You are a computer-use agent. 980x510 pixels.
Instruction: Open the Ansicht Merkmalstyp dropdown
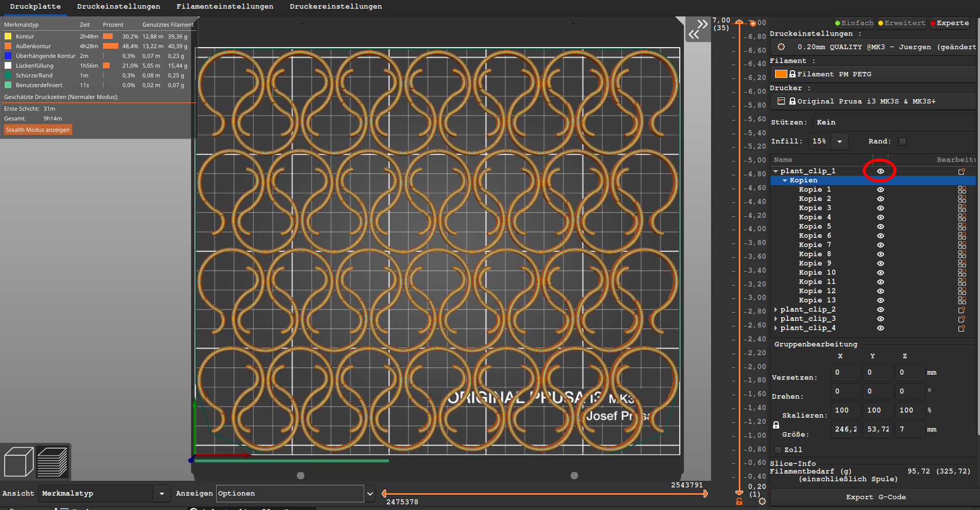pyautogui.click(x=105, y=494)
